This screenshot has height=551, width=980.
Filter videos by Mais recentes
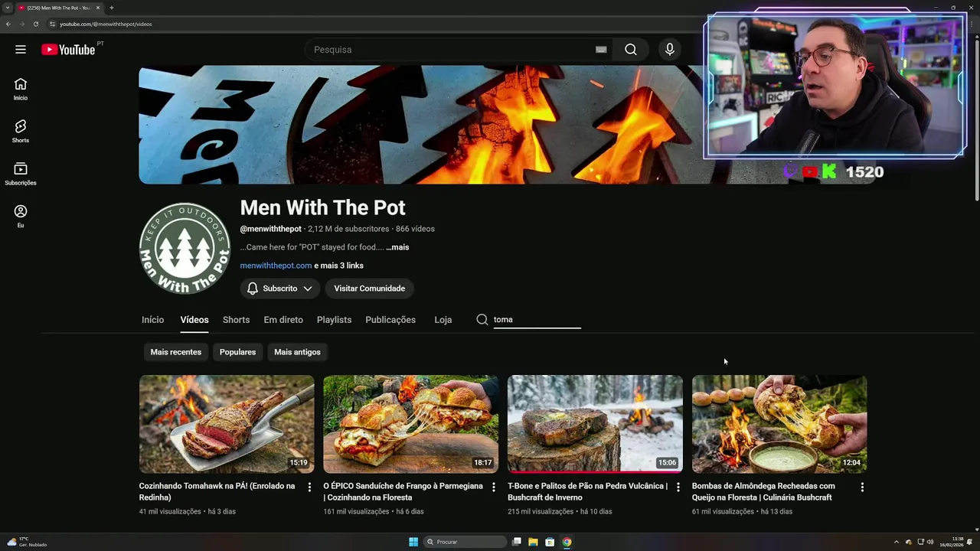point(176,352)
